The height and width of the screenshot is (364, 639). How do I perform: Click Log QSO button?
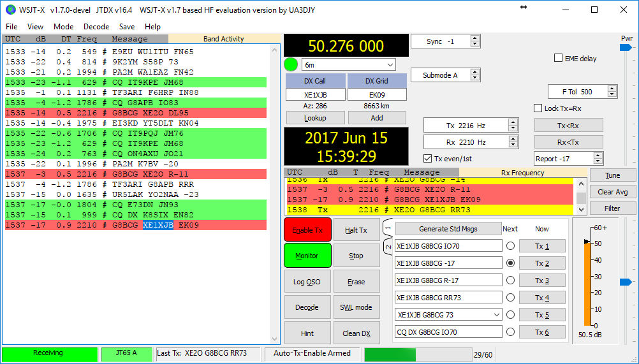(307, 281)
